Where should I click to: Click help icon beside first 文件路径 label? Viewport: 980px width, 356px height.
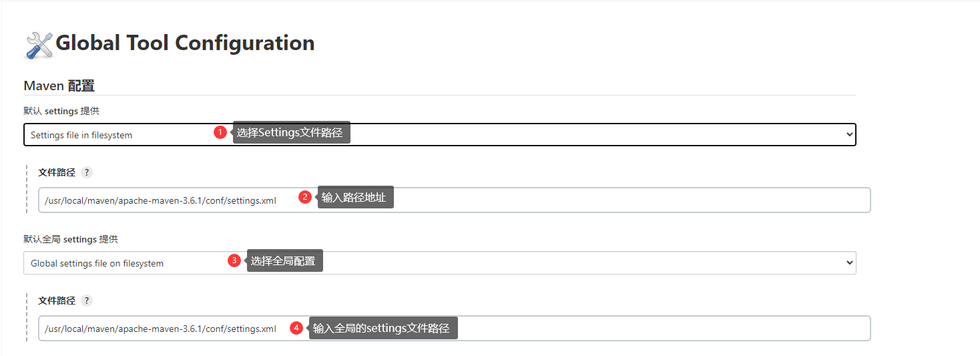point(87,172)
